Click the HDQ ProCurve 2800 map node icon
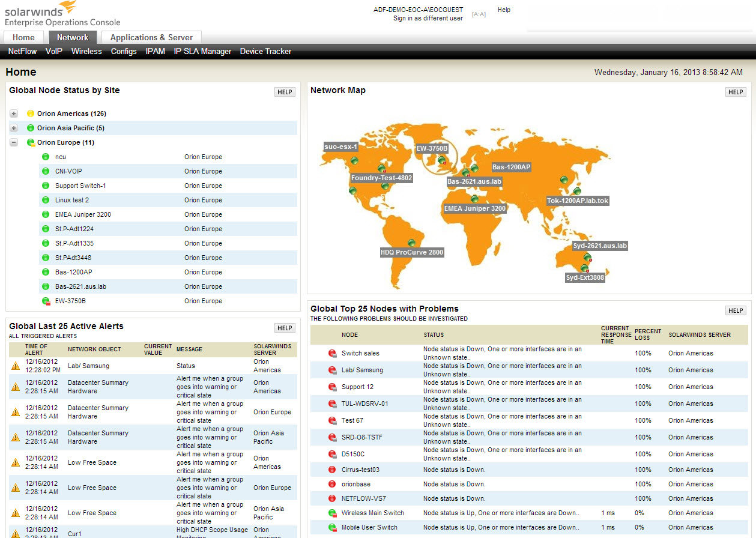 411,243
